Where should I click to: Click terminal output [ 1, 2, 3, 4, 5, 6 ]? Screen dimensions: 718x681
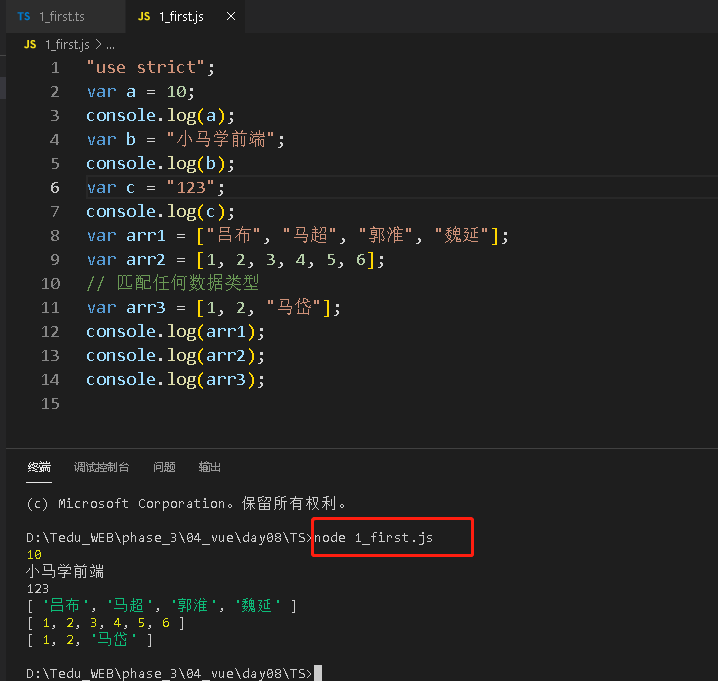[106, 623]
